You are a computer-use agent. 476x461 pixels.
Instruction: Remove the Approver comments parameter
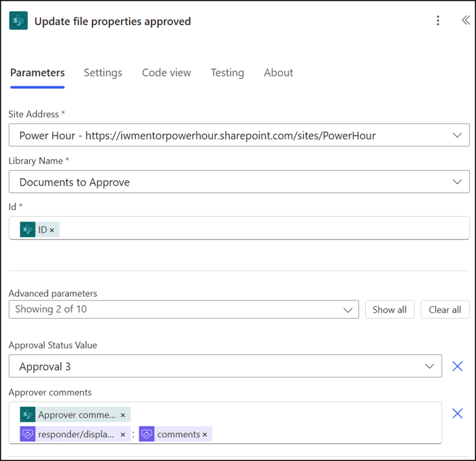pos(457,413)
